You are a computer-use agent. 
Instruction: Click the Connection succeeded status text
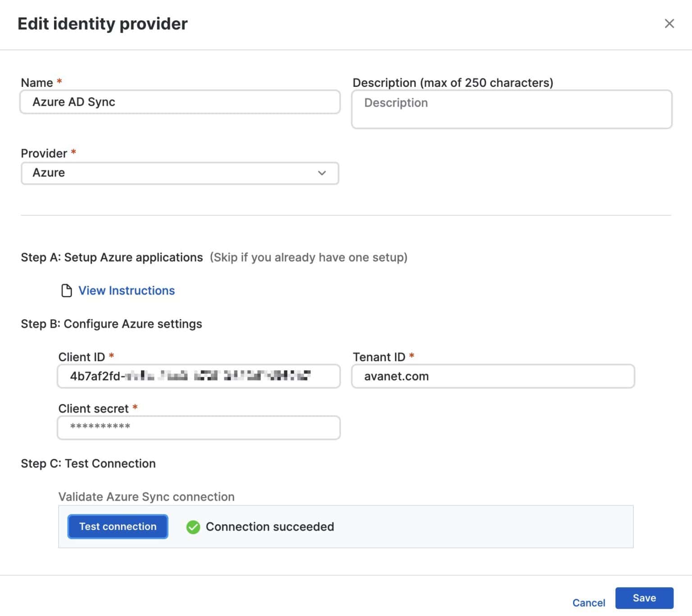[x=270, y=527]
